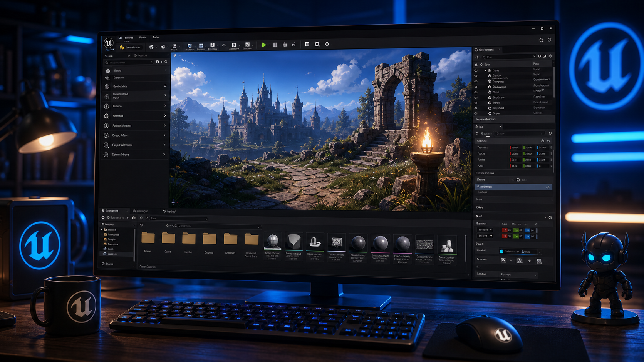Expand the last left-panel category chevron
644x362 pixels.
pos(164,155)
